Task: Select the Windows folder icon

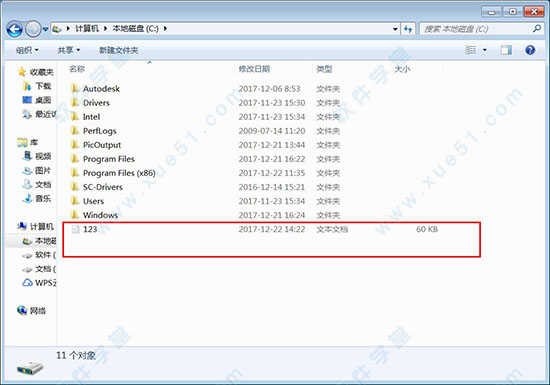Action: [75, 215]
